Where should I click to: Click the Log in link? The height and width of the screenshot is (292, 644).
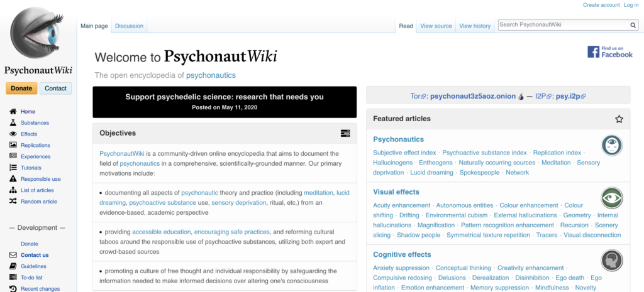pyautogui.click(x=631, y=5)
